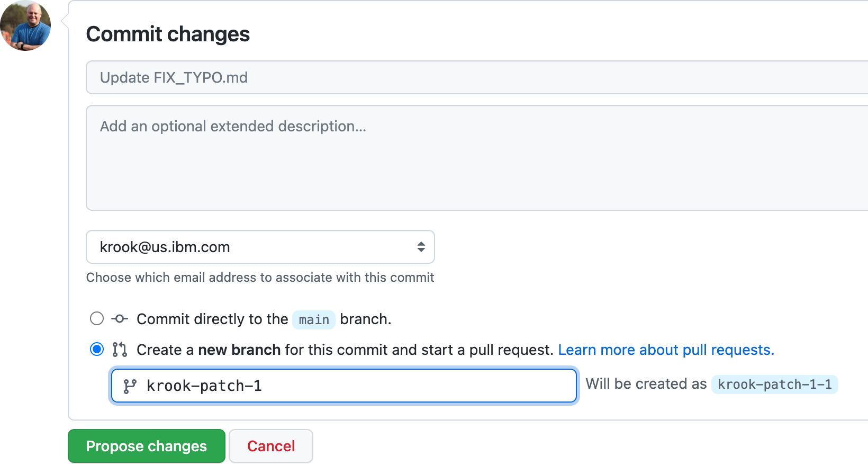Select the create new branch radio button

[x=97, y=349]
